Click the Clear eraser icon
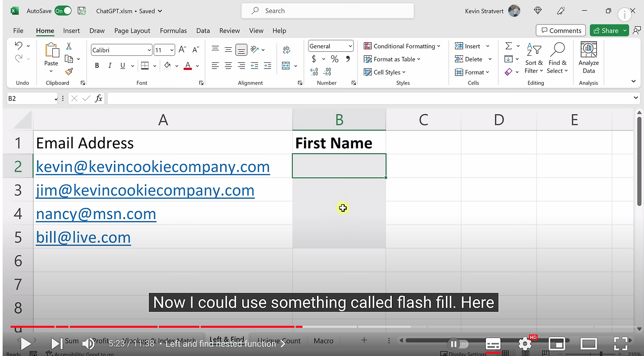 tap(509, 72)
